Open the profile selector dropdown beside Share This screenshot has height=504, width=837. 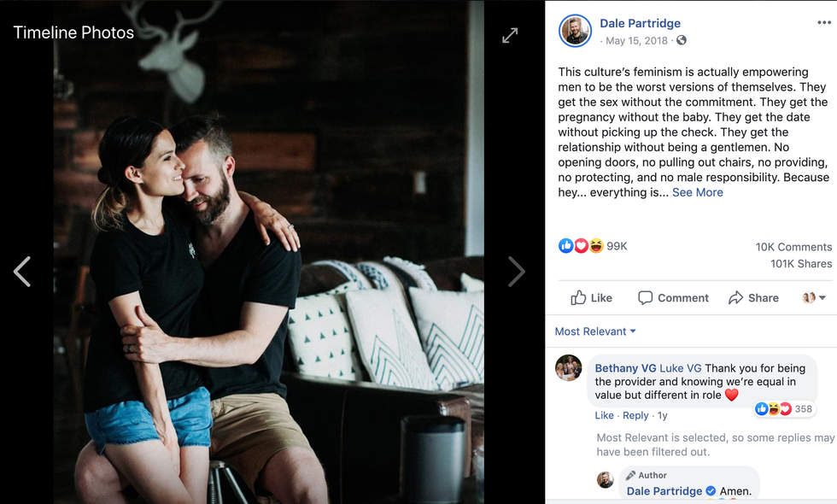(814, 297)
